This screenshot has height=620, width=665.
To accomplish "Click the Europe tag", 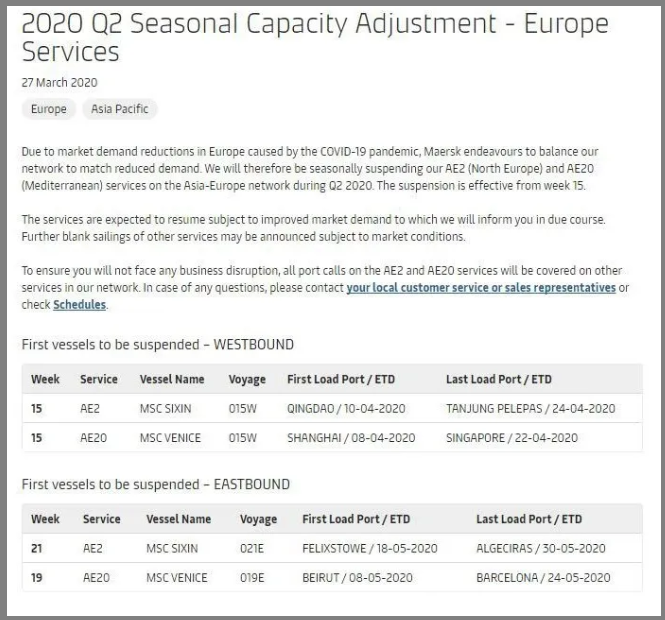I will pos(49,109).
